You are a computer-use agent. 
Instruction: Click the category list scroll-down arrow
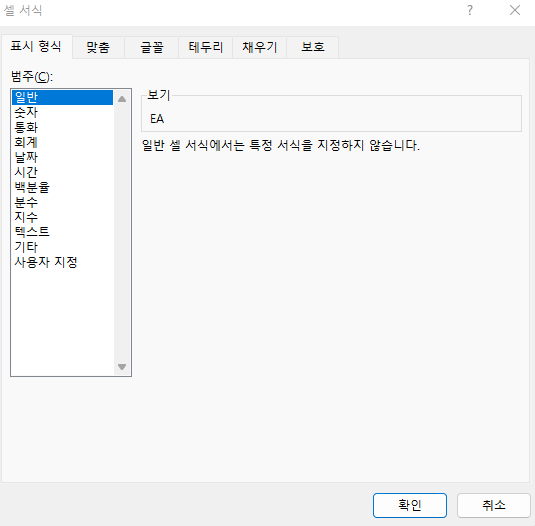122,367
